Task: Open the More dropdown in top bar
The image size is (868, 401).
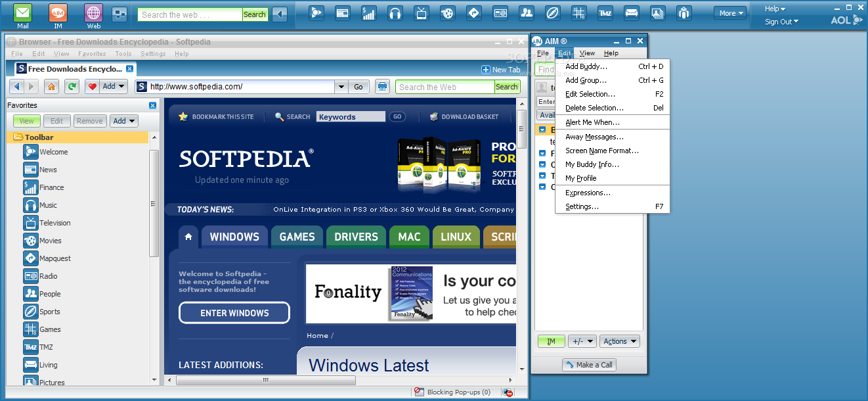Action: tap(731, 13)
